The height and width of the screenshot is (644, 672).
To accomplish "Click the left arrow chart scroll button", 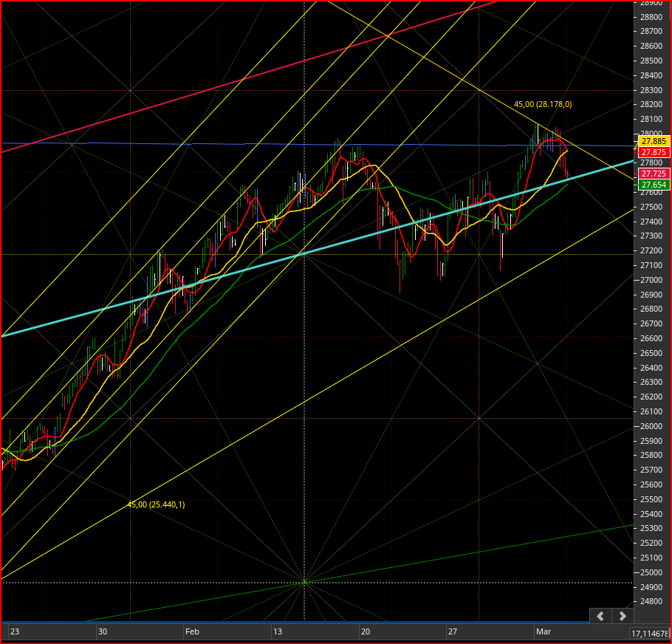I will point(600,616).
